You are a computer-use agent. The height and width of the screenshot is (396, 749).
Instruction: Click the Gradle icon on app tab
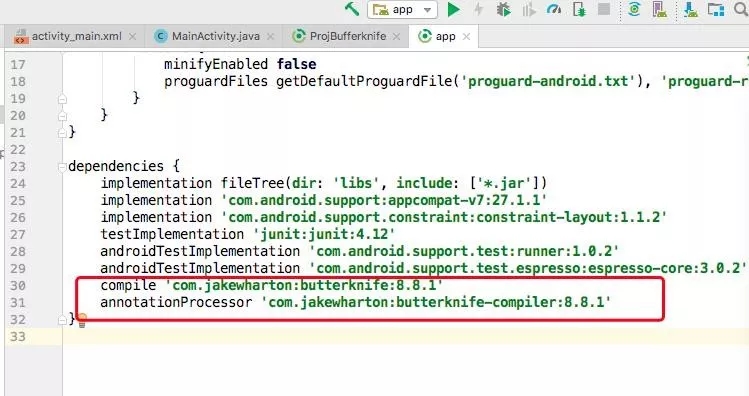tap(425, 36)
